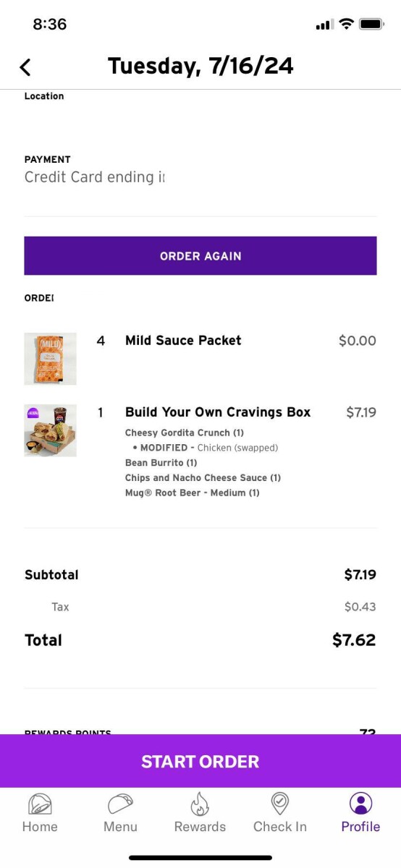Tap the back arrow icon
This screenshot has width=401, height=868.
(25, 67)
